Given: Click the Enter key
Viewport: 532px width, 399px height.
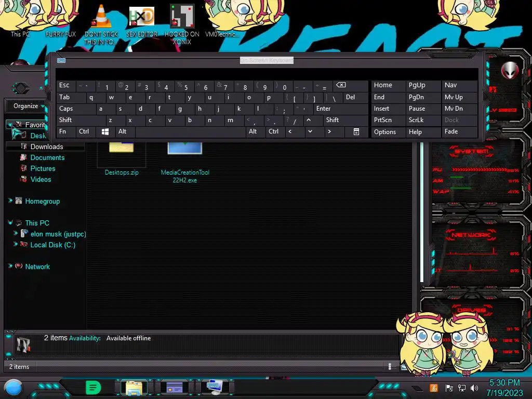Looking at the screenshot, I should pyautogui.click(x=341, y=109).
